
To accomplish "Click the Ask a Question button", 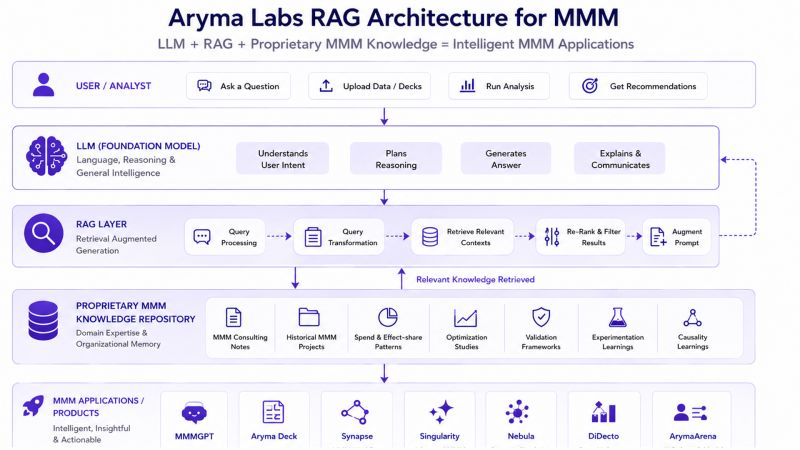I will tap(238, 86).
